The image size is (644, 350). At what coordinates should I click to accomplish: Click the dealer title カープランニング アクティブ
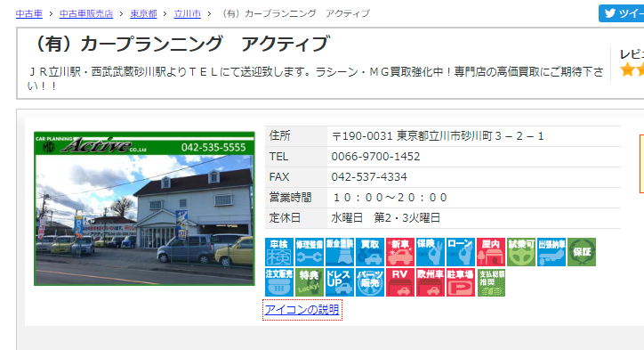coord(180,44)
